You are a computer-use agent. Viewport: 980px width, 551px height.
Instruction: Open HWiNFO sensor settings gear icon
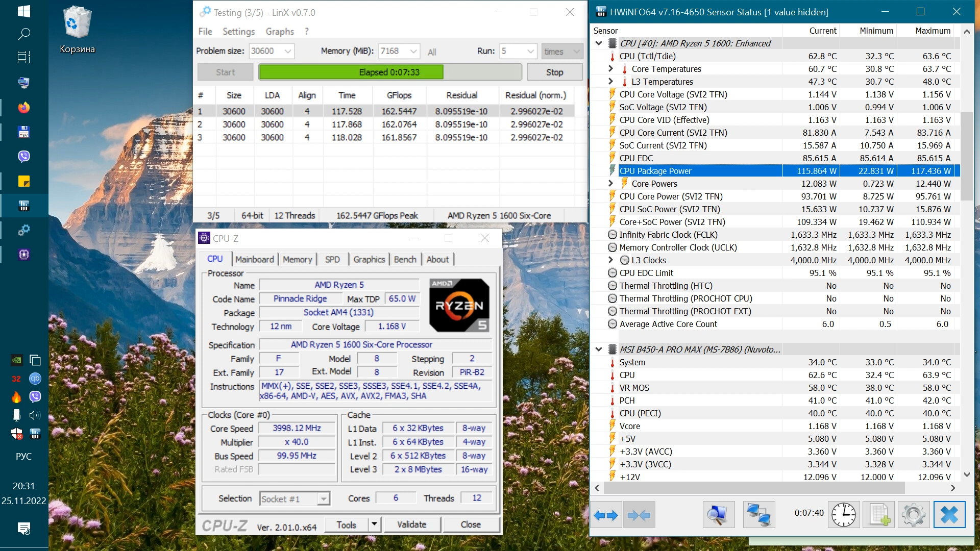914,515
